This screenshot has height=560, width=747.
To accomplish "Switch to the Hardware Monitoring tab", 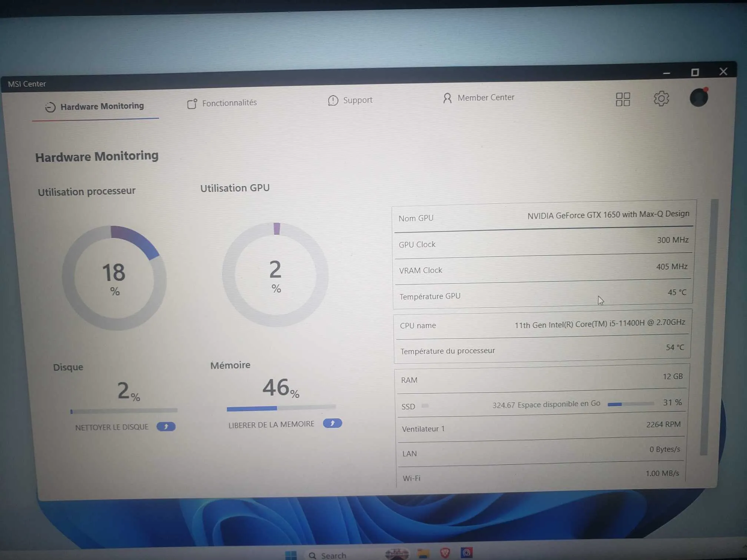I will pos(95,107).
